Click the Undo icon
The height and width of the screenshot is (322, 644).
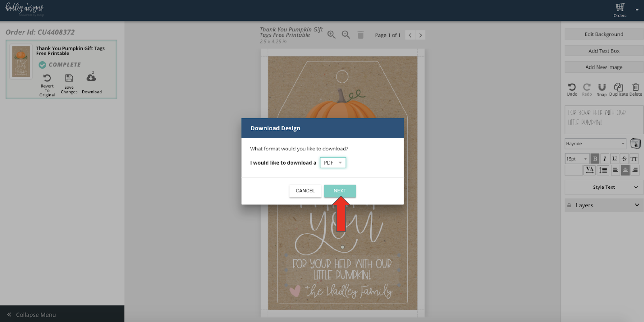pyautogui.click(x=572, y=87)
